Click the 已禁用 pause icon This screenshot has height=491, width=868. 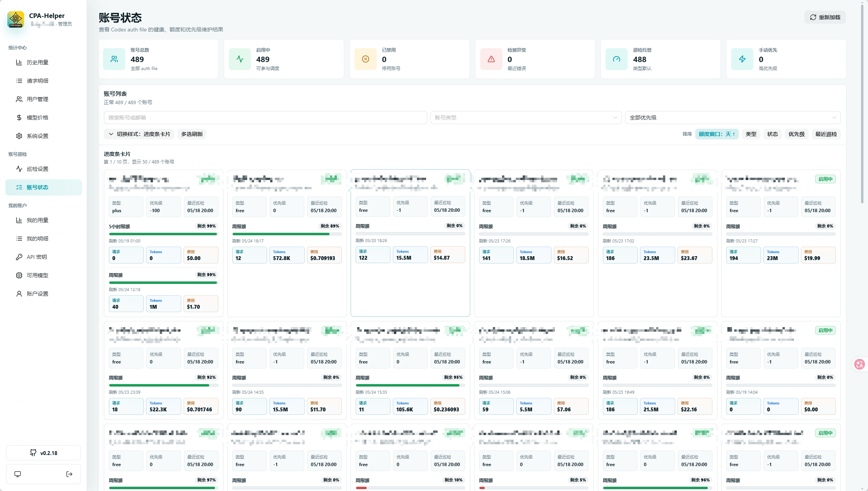tap(366, 59)
